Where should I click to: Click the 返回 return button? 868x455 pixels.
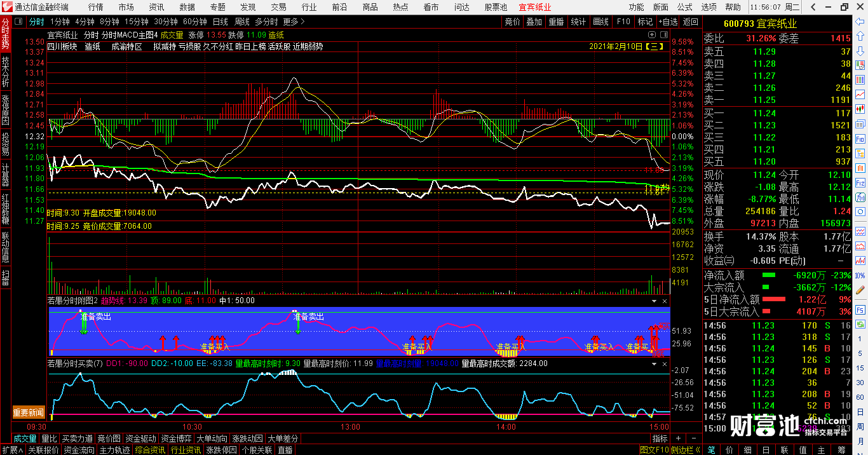coord(690,21)
